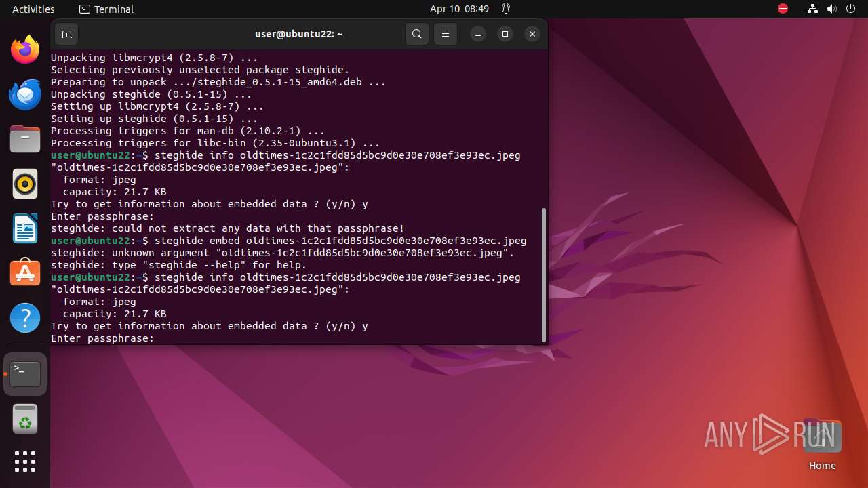Click 'steghide: type "steghide --help"' line
This screenshot has width=868, height=488.
pyautogui.click(x=178, y=265)
